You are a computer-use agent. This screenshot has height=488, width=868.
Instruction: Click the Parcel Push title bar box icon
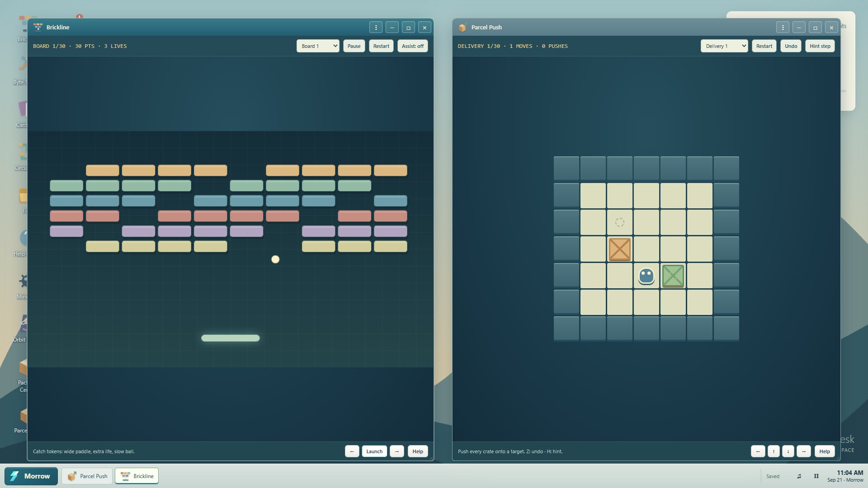(462, 28)
